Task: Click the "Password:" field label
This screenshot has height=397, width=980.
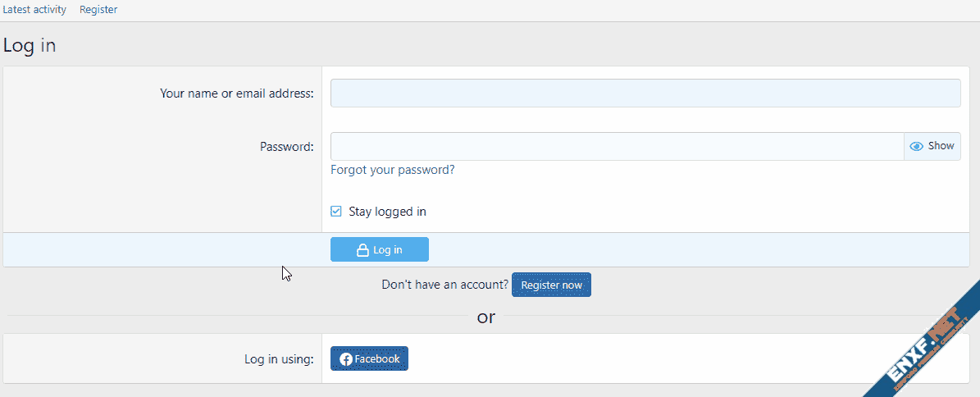Action: 286,147
